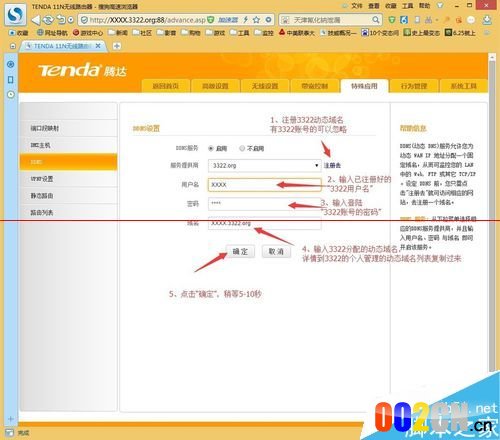
Task: Click the refresh page icon
Action: tap(48, 20)
